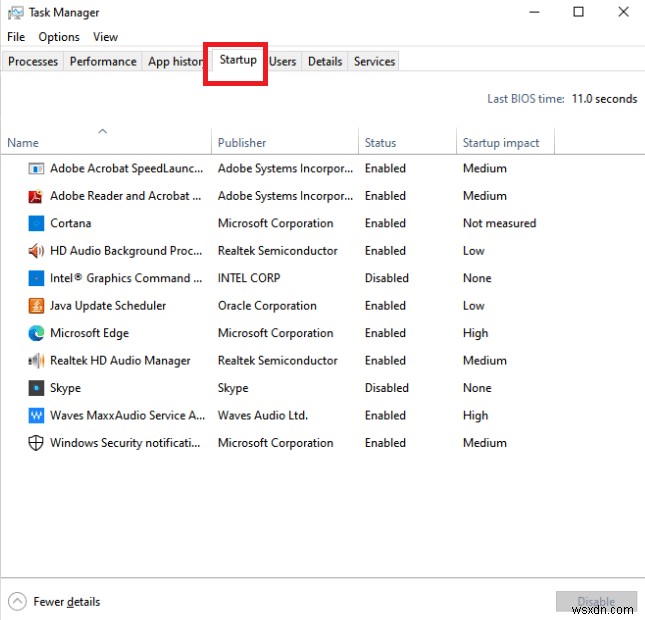The height and width of the screenshot is (620, 645).
Task: Click Disabled status in the Intel Graphics row
Action: [x=386, y=278]
